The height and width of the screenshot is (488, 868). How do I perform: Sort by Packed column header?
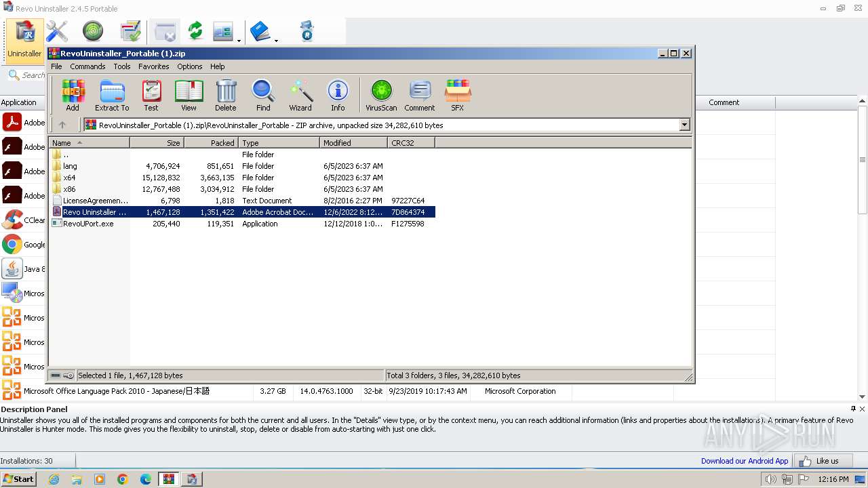point(212,143)
